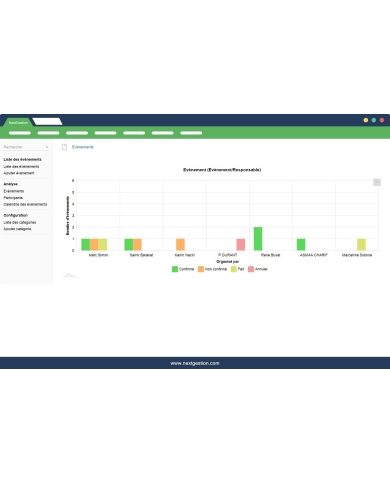Select Samir Barakat's green Confirmé bar
Viewport: 390px width, 484px height.
pyautogui.click(x=129, y=244)
